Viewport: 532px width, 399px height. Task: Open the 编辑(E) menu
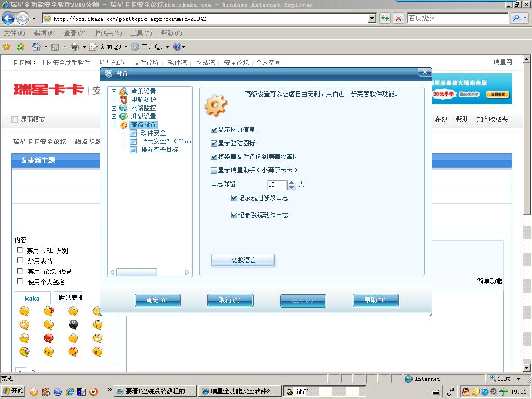(x=45, y=33)
